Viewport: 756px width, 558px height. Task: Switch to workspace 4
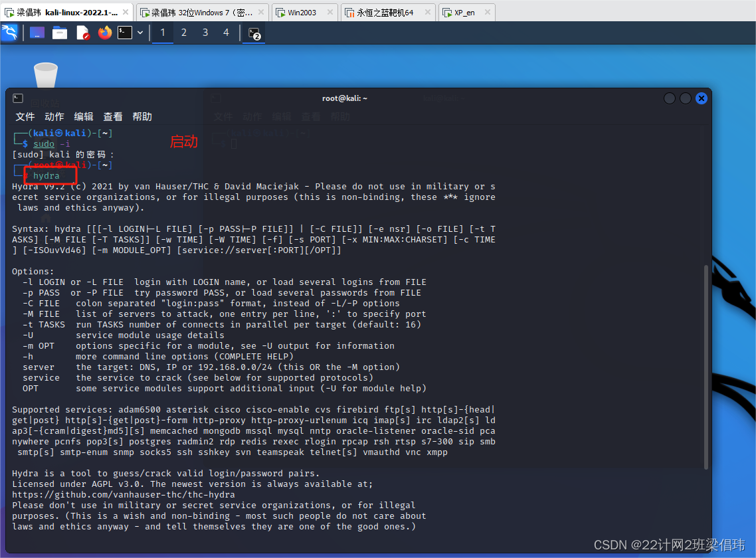226,33
